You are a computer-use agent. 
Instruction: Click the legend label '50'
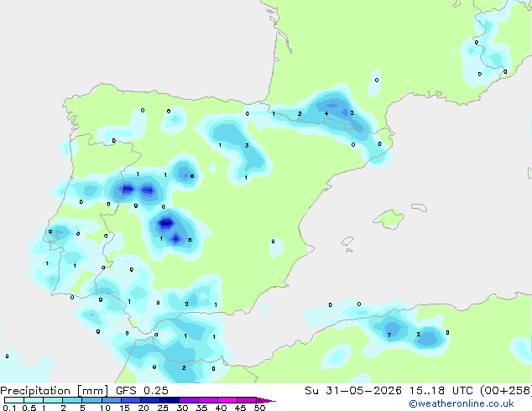click(259, 408)
